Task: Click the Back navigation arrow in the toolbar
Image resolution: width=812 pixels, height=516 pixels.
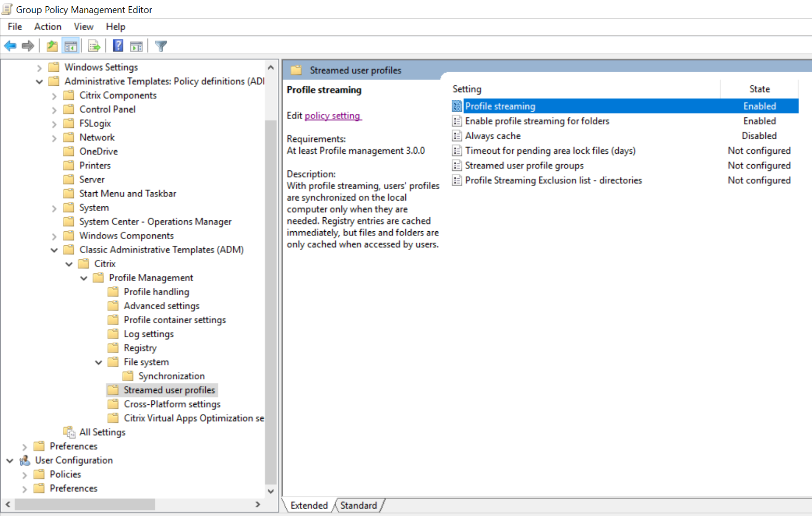Action: tap(10, 46)
